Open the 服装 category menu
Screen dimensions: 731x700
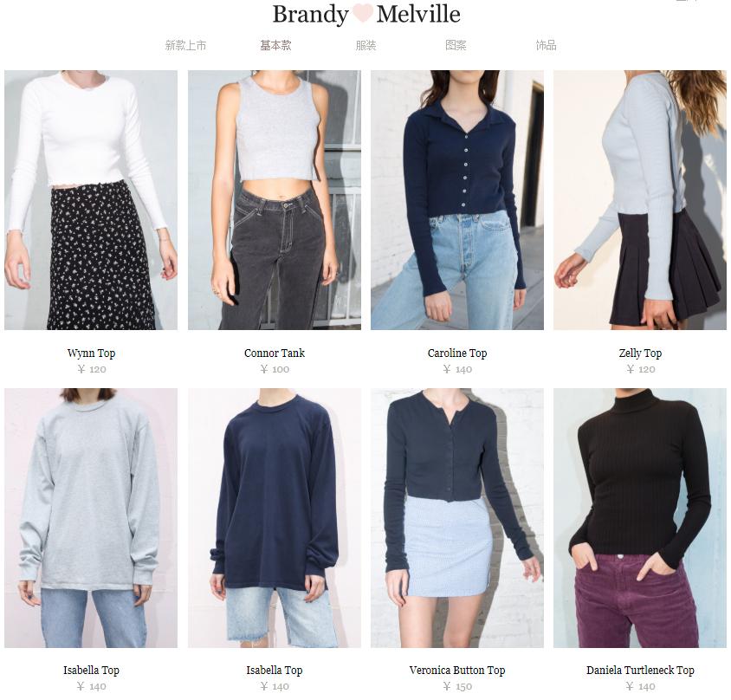pyautogui.click(x=365, y=45)
